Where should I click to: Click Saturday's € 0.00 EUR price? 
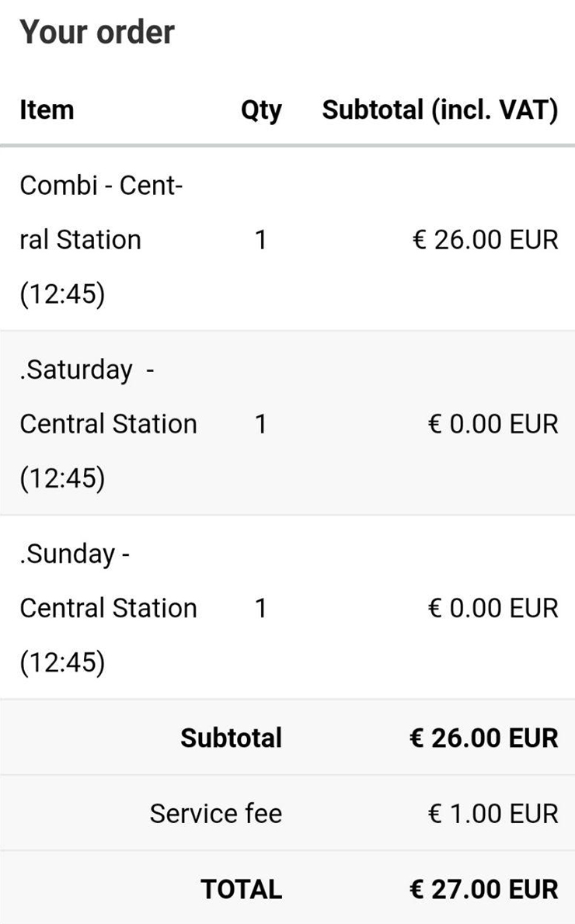coord(493,424)
